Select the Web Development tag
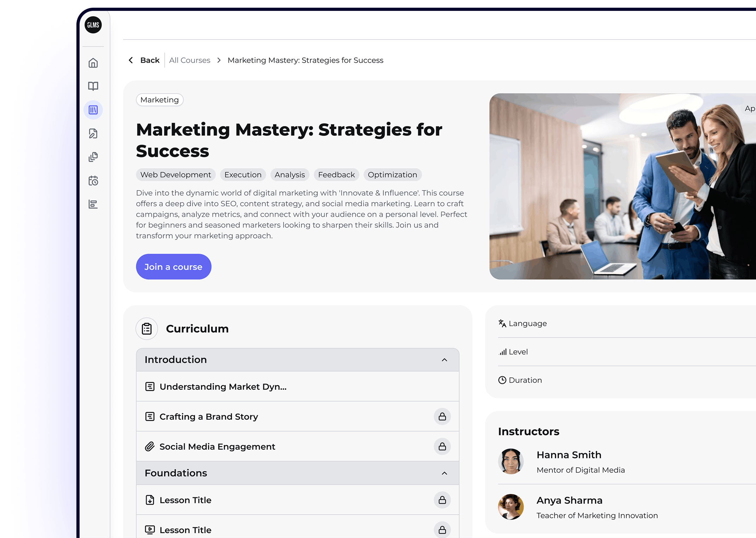756x538 pixels. click(x=175, y=175)
